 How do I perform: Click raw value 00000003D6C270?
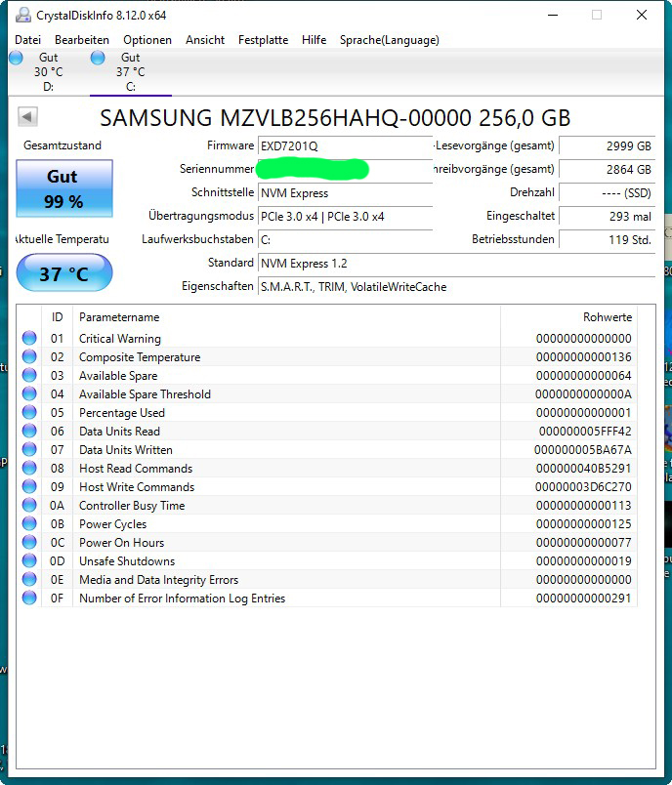coord(583,487)
